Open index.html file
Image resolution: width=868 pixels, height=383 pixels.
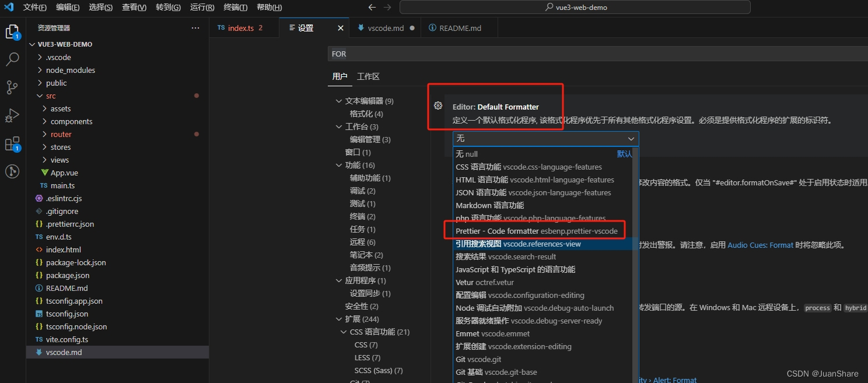click(x=63, y=250)
